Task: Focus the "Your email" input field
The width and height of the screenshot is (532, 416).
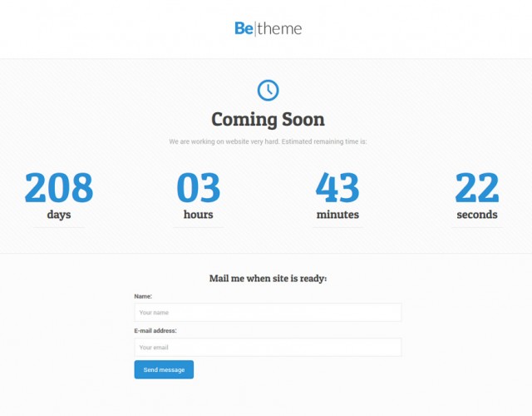Action: click(268, 347)
